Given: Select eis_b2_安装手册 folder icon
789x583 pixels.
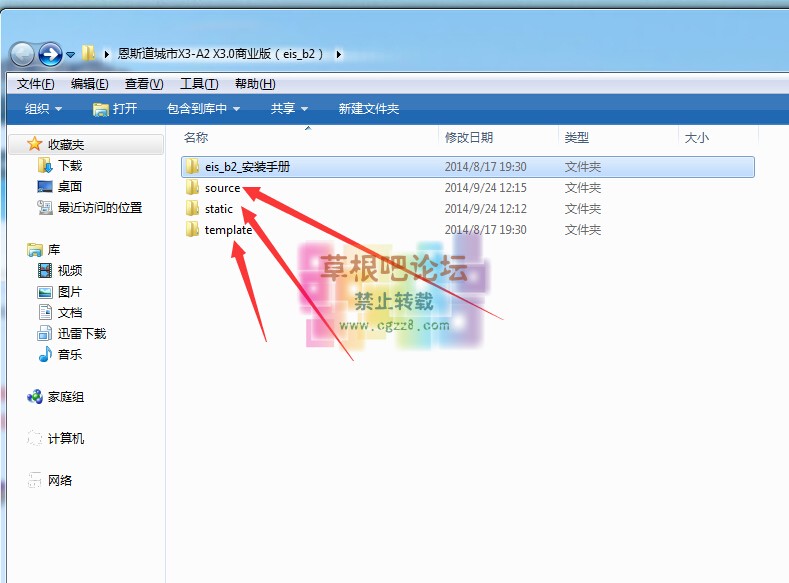Looking at the screenshot, I should coord(192,166).
